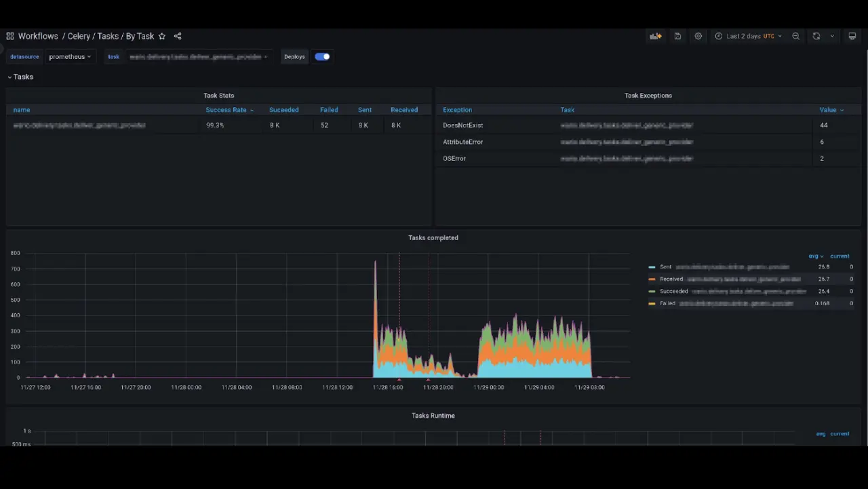The image size is (868, 489).
Task: Click the DoesNotExist exception row
Action: [649, 125]
